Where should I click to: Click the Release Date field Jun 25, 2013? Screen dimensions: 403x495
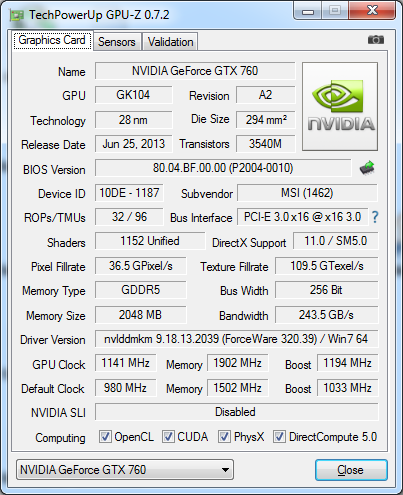point(133,144)
